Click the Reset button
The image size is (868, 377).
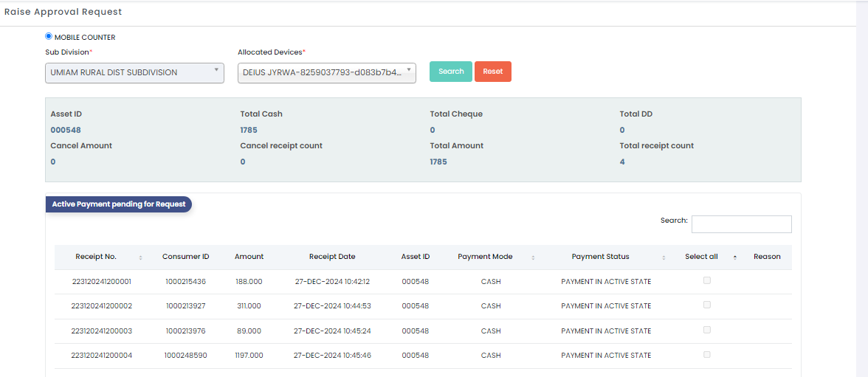point(493,72)
